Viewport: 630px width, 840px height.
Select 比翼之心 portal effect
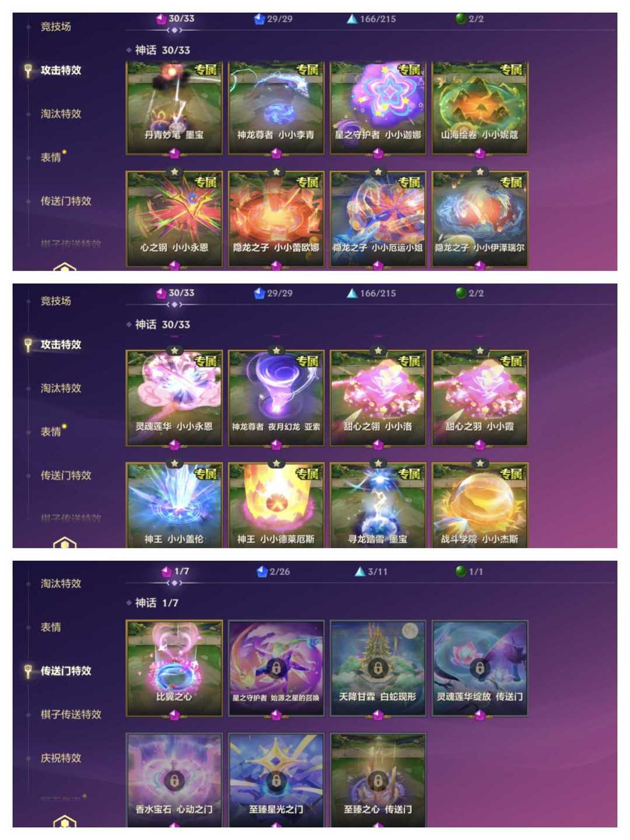tap(174, 668)
